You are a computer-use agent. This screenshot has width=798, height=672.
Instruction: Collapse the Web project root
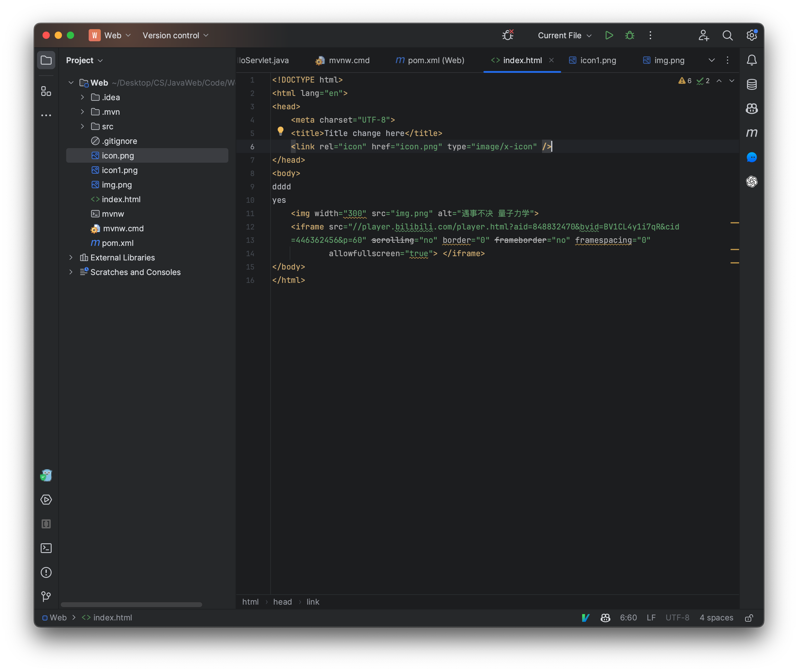(x=71, y=83)
